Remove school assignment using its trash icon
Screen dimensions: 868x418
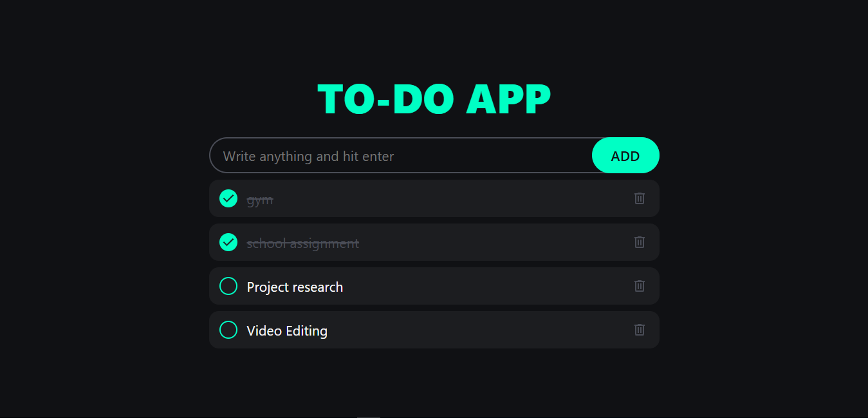(639, 242)
